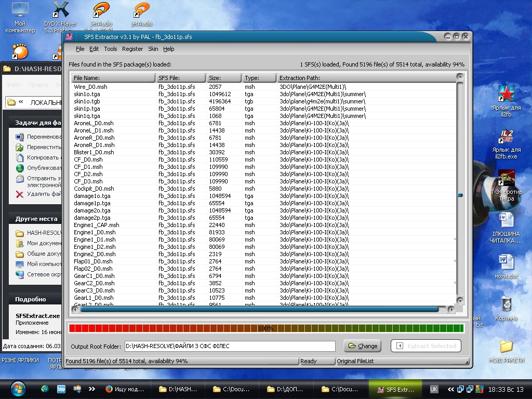Click the Output Root Folder path field
Viewport: 532px width, 399px height.
pos(230,346)
